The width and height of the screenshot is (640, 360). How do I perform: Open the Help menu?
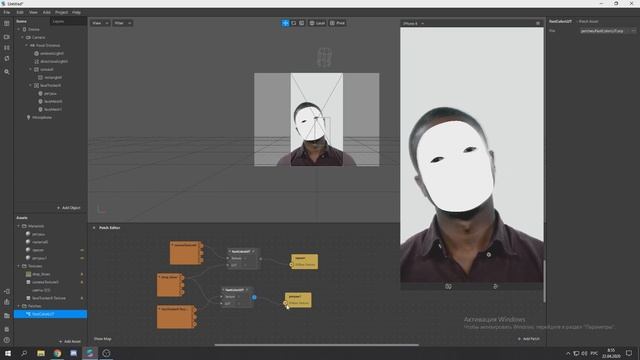[76, 12]
